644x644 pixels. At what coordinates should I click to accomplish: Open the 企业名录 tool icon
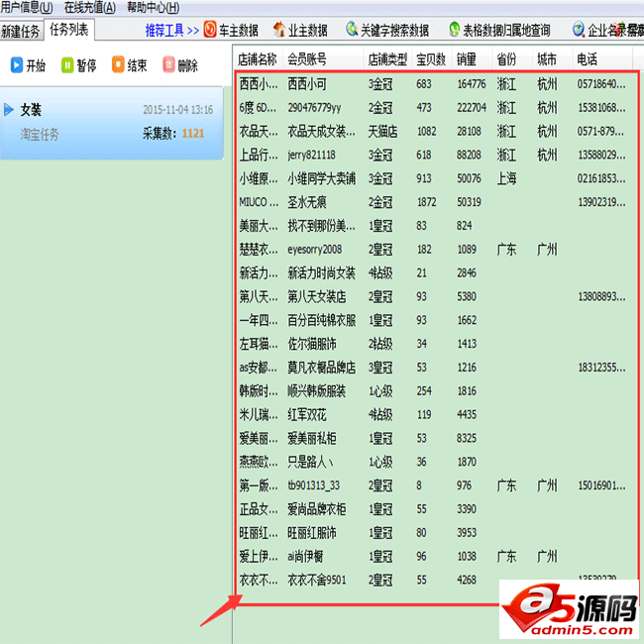click(x=579, y=29)
